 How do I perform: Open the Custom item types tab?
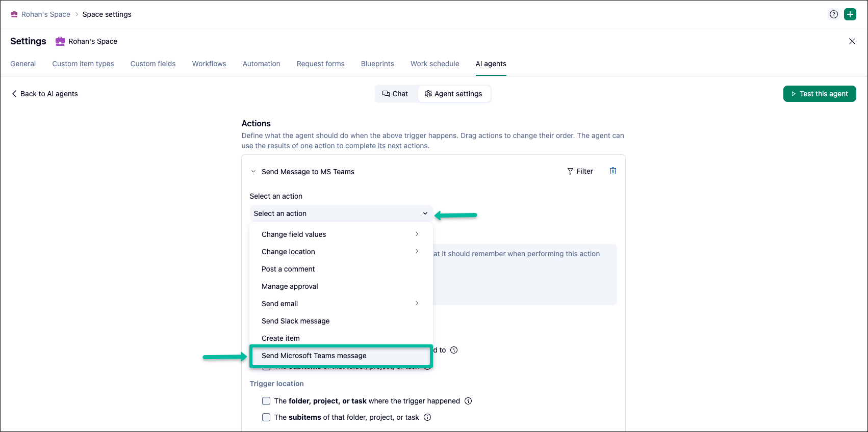click(83, 64)
